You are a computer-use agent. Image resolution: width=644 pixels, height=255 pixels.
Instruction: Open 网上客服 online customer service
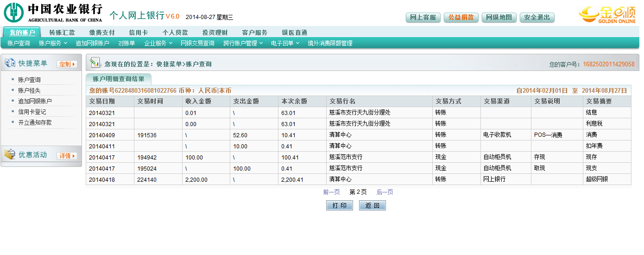point(423,18)
